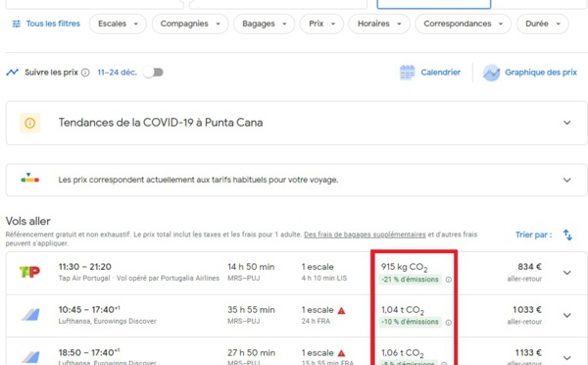
Task: Click emissions info icon for 915 kg CO2
Action: pos(449,280)
